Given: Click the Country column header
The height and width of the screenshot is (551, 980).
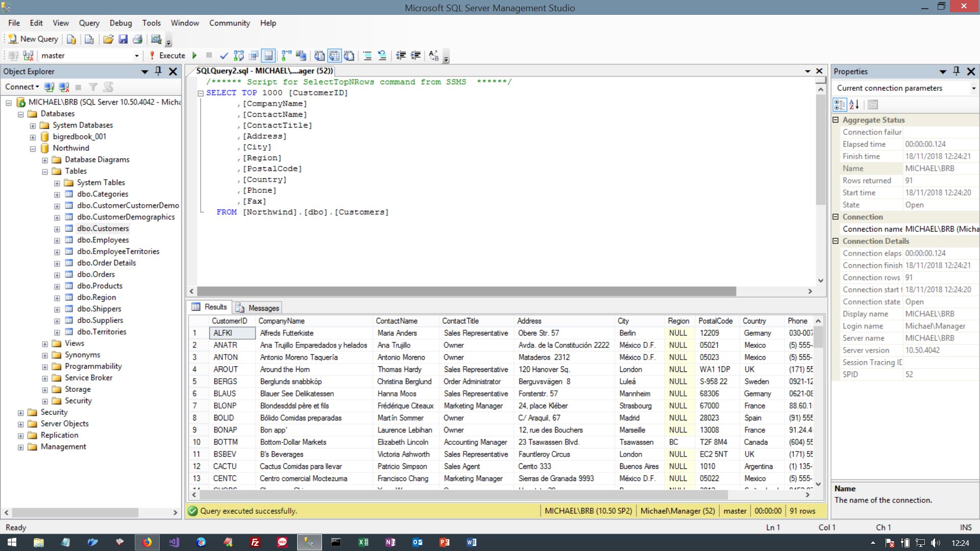Looking at the screenshot, I should click(762, 321).
